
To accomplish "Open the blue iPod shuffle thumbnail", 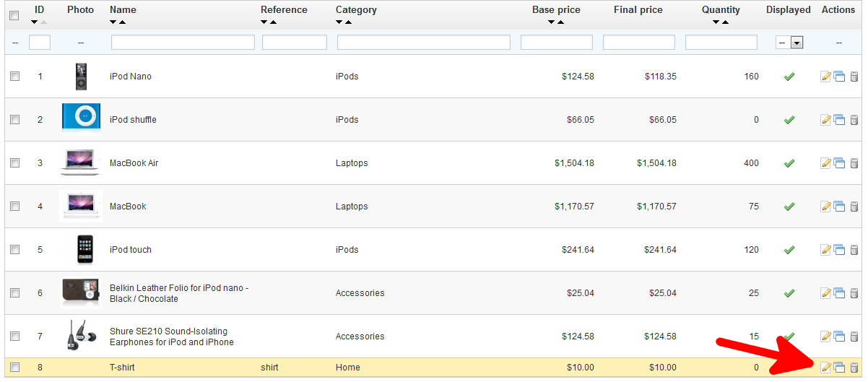I will pyautogui.click(x=81, y=118).
